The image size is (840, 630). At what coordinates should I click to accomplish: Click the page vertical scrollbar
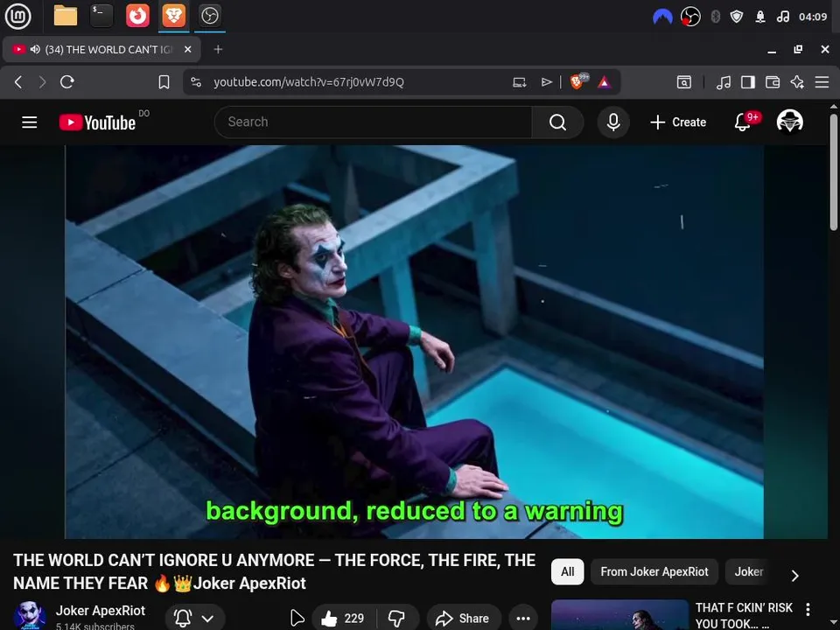tap(834, 172)
